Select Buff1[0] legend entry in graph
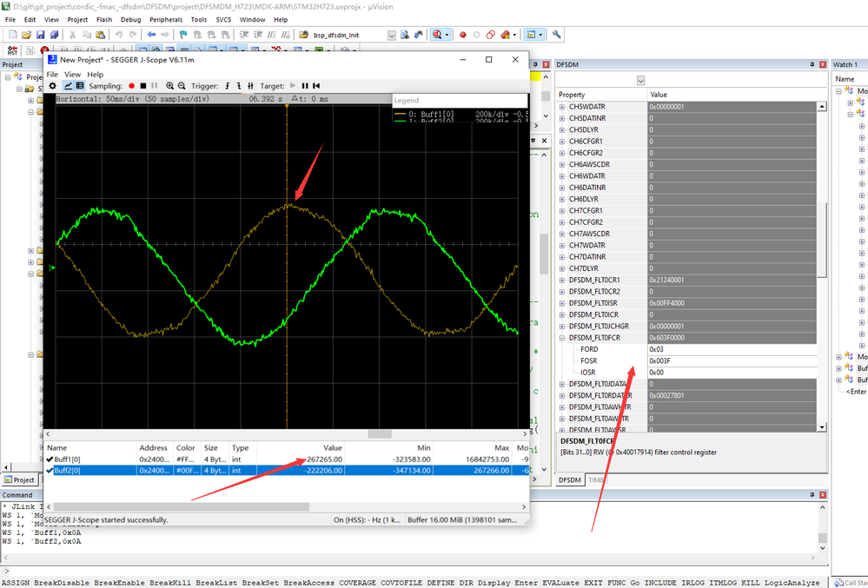868x588 pixels. 461,115
